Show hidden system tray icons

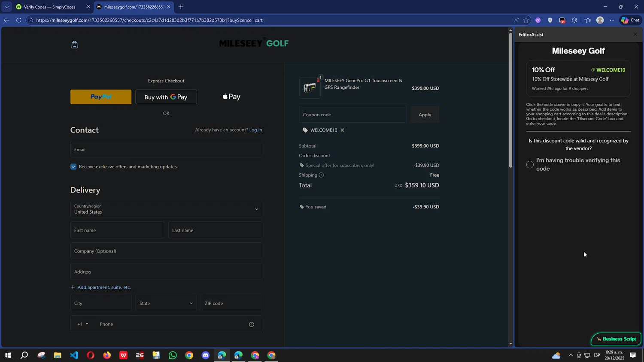tap(571, 356)
